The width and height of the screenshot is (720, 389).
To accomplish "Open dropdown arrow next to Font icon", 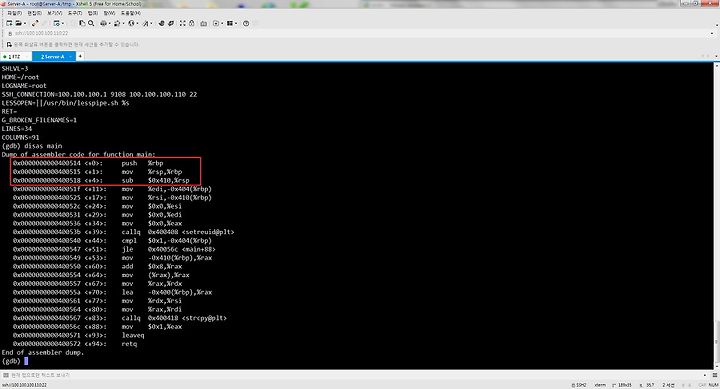I will click(x=152, y=23).
